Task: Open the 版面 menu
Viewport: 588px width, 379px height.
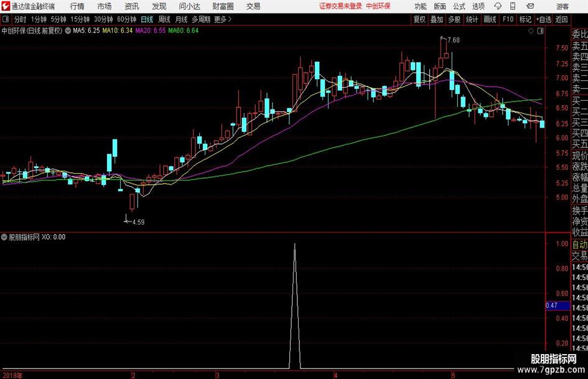Action: (x=440, y=6)
